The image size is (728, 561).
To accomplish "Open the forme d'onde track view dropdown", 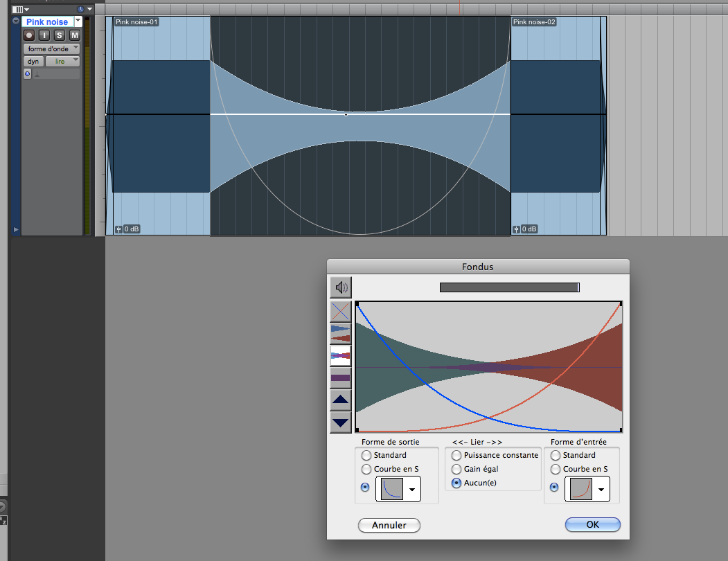I will [x=51, y=49].
